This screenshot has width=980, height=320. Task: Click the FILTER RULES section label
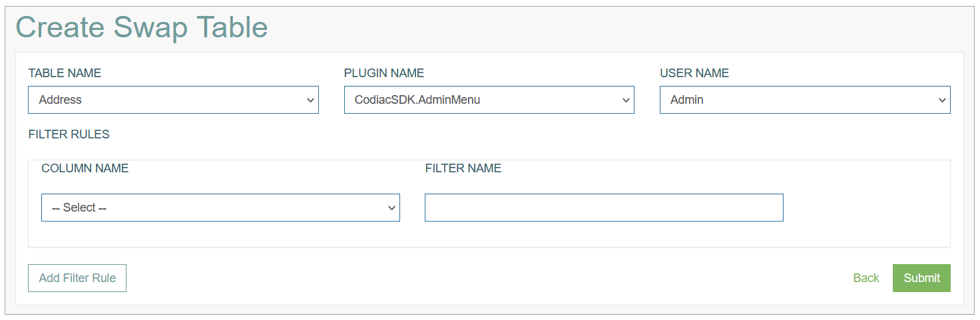(x=69, y=134)
